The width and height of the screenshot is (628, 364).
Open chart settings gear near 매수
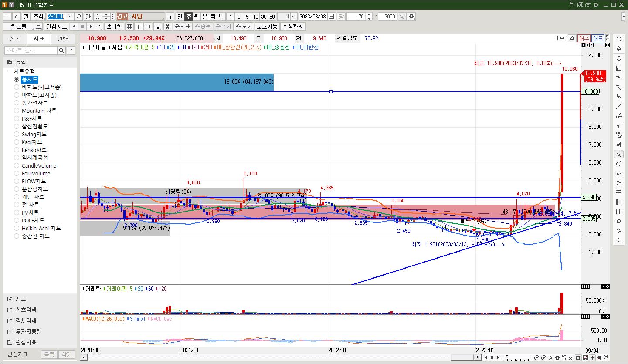tap(573, 38)
